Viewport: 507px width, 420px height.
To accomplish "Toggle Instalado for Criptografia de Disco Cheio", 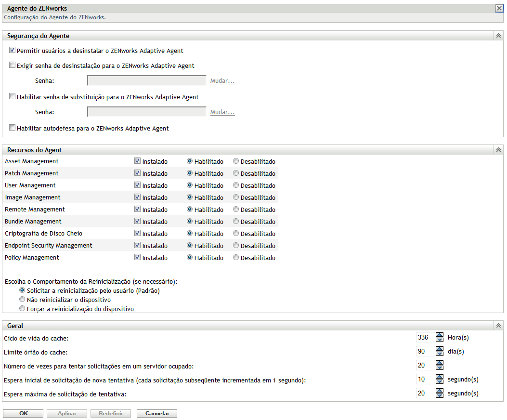I will point(137,233).
